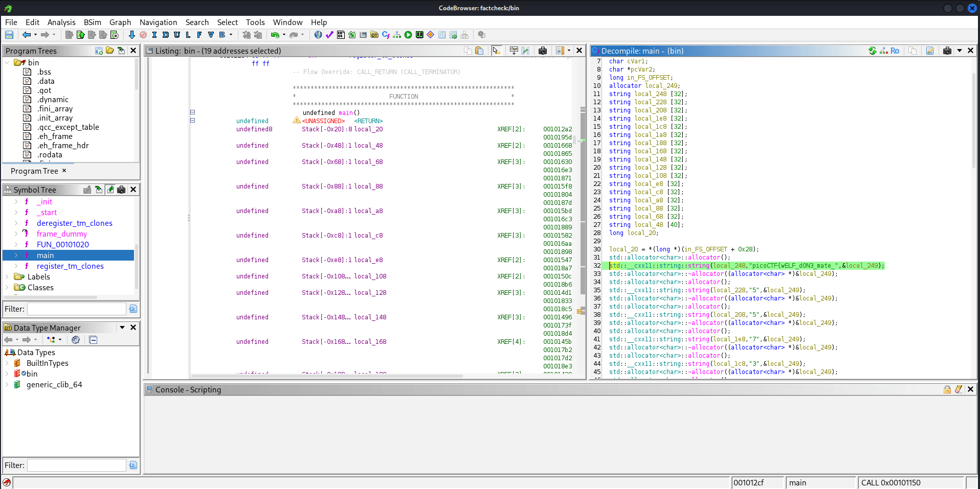This screenshot has width=980, height=489.
Task: Toggle the Listing cursor selection mode icon
Action: (x=496, y=51)
